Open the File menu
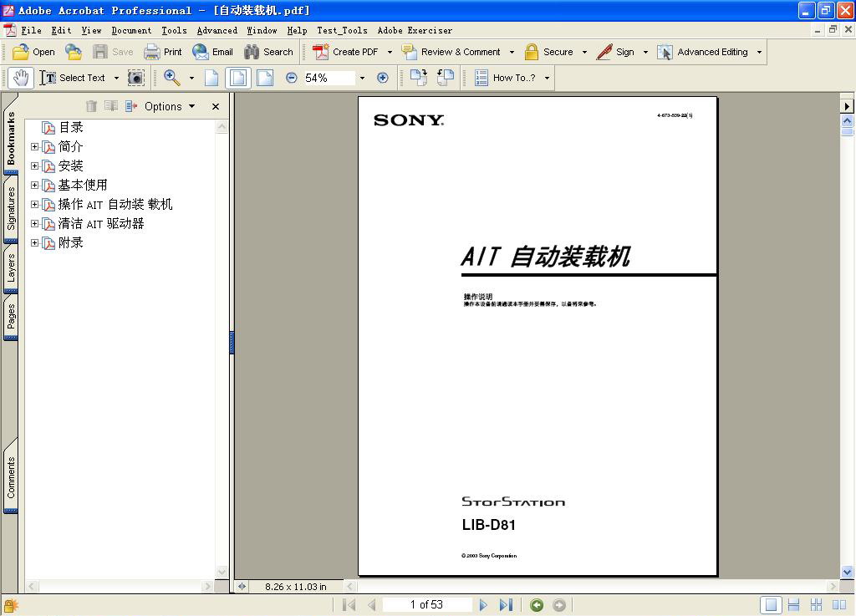Viewport: 856px width, 616px height. [x=31, y=31]
